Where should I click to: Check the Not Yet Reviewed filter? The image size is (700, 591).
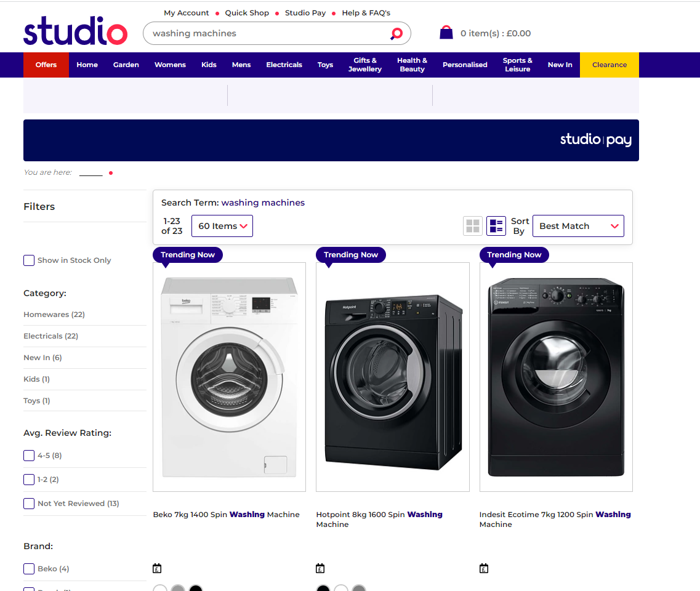tap(28, 503)
